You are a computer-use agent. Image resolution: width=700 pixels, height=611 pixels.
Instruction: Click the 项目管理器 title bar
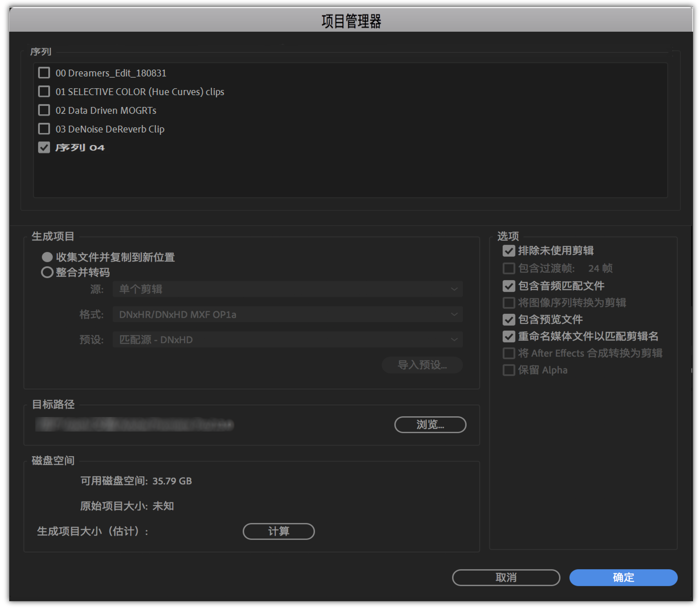pyautogui.click(x=351, y=20)
